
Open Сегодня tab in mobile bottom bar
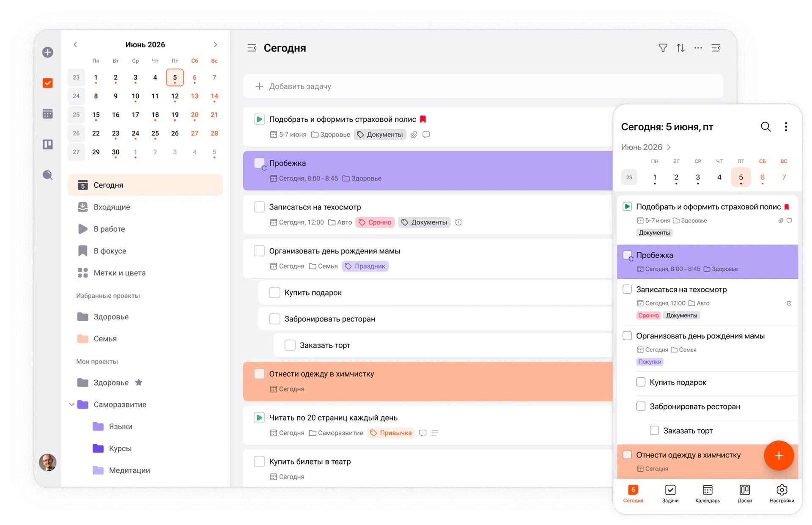(x=633, y=494)
